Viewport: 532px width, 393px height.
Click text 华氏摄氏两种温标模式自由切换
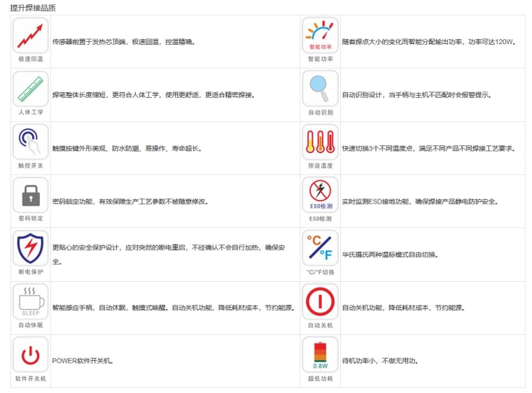(390, 255)
